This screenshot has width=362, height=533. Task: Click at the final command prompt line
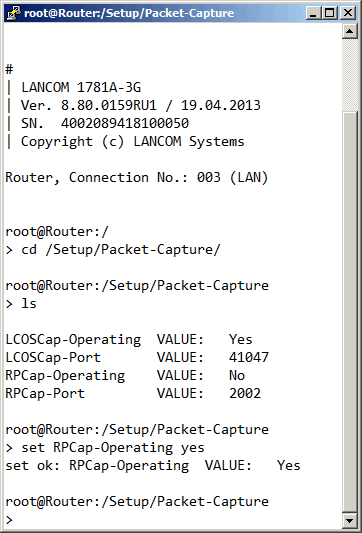10,519
